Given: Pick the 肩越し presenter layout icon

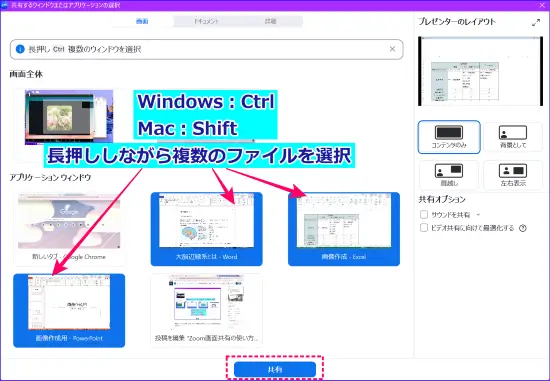Looking at the screenshot, I should [449, 175].
